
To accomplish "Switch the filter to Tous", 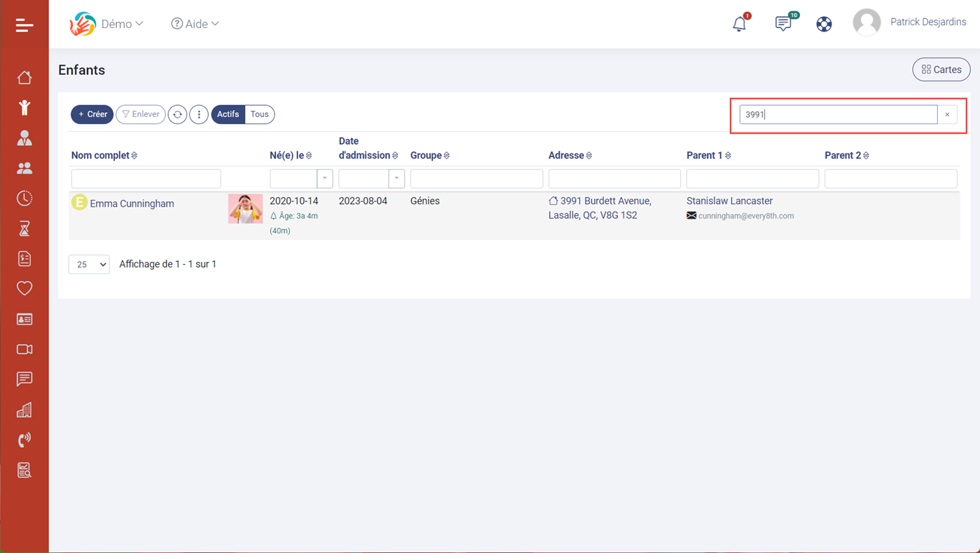I will click(259, 114).
